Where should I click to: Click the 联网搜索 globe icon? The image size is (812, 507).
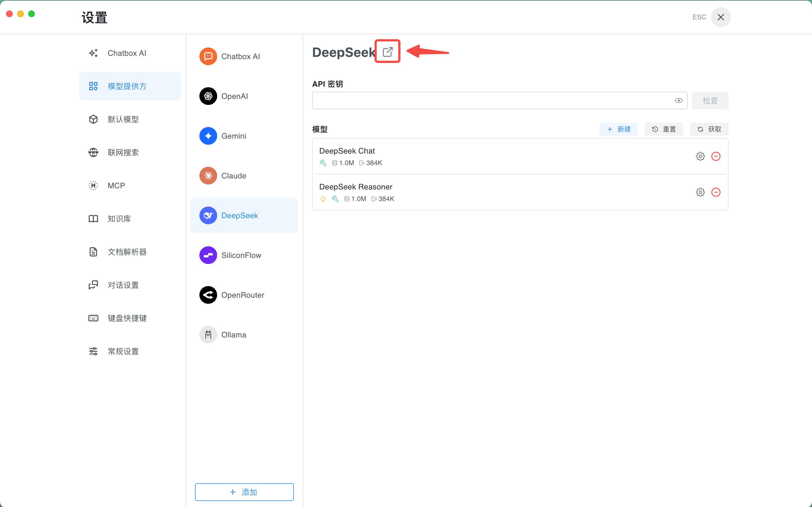click(x=93, y=152)
